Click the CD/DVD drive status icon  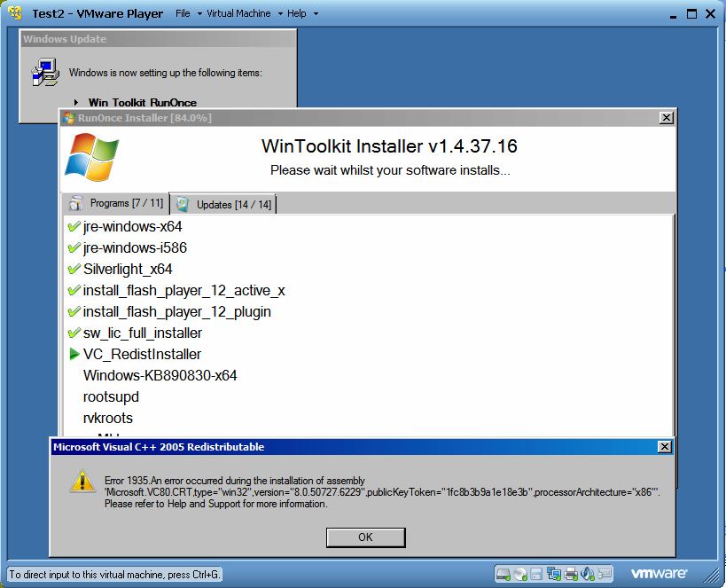point(520,574)
